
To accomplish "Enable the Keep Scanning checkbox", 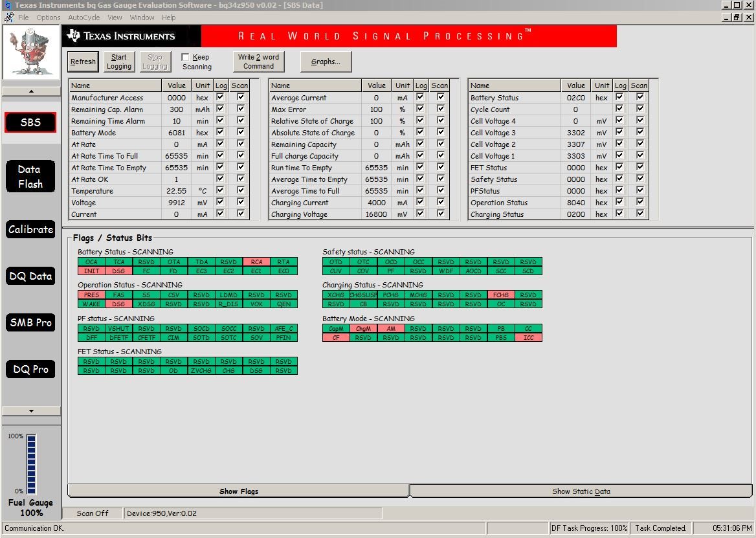I will (185, 57).
